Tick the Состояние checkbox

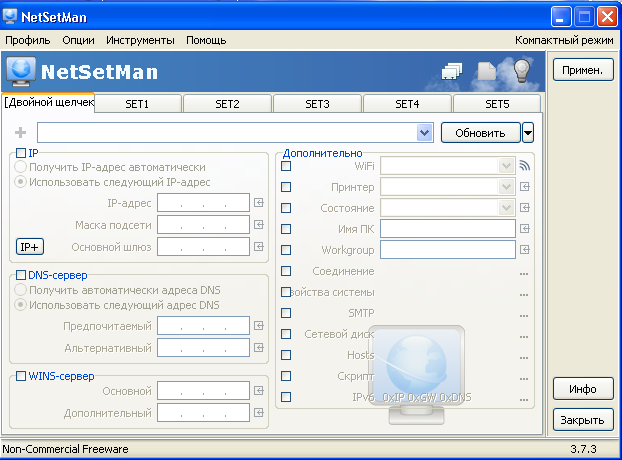[x=286, y=208]
